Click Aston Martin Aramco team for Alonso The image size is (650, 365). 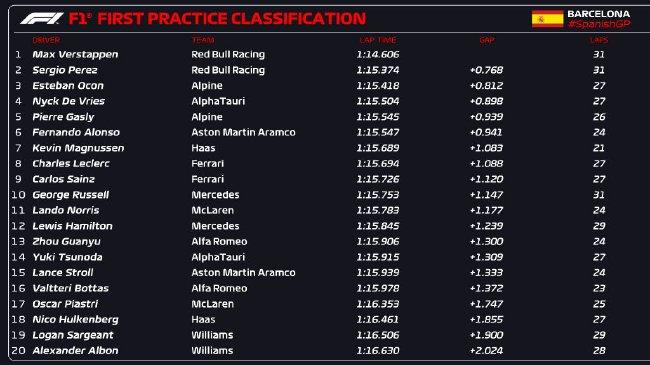pyautogui.click(x=243, y=132)
